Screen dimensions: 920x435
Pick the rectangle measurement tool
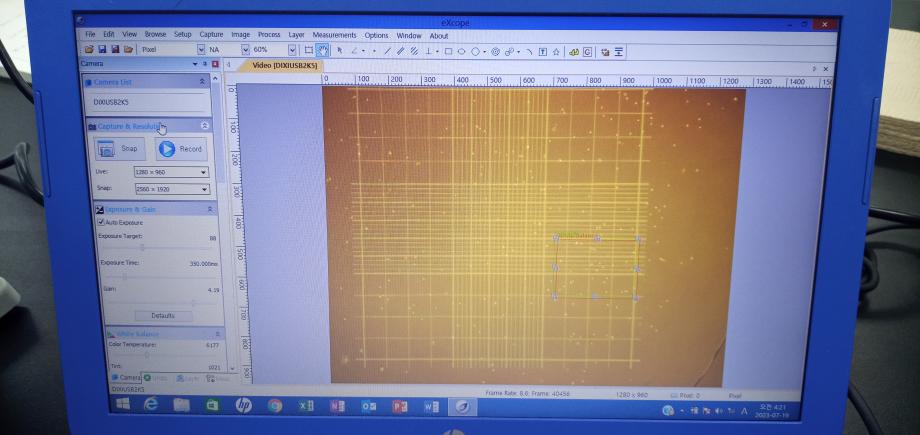(x=448, y=50)
